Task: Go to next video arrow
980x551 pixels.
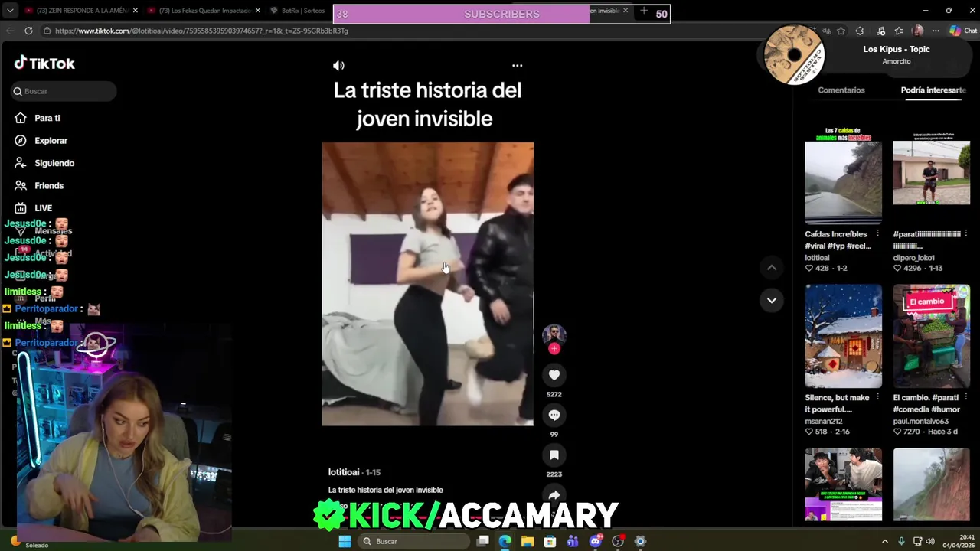Action: 772,300
